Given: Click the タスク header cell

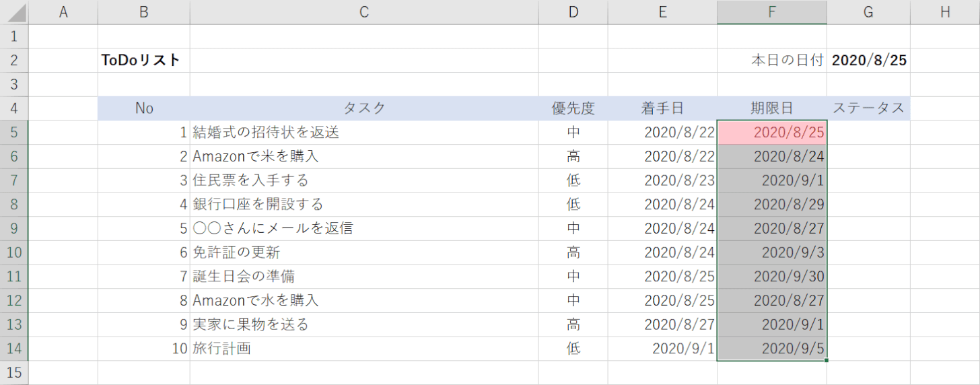Looking at the screenshot, I should point(364,108).
